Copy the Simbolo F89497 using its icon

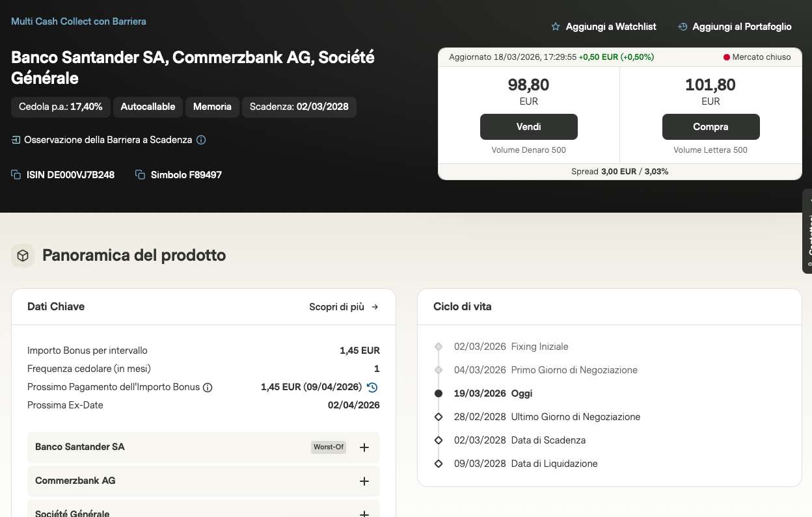coord(140,175)
